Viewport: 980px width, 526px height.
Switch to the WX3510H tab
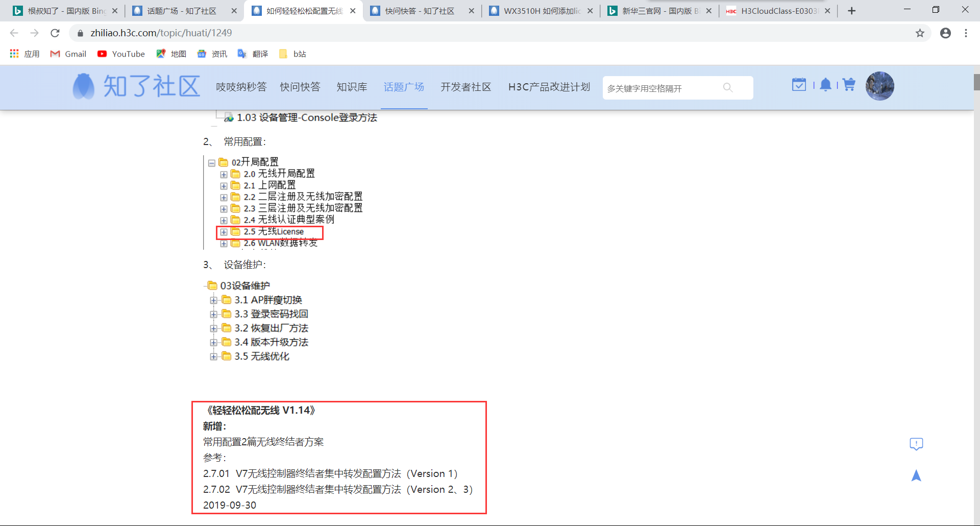click(x=541, y=11)
